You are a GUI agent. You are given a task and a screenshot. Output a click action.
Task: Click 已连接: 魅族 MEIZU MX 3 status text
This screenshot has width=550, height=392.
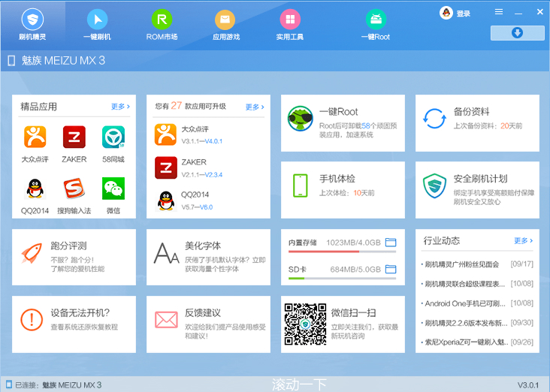click(58, 385)
